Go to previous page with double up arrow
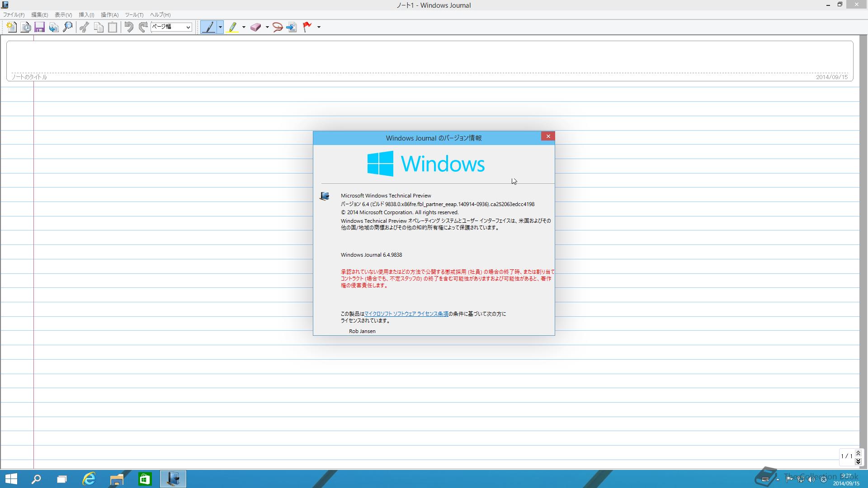The image size is (868, 488). click(858, 453)
